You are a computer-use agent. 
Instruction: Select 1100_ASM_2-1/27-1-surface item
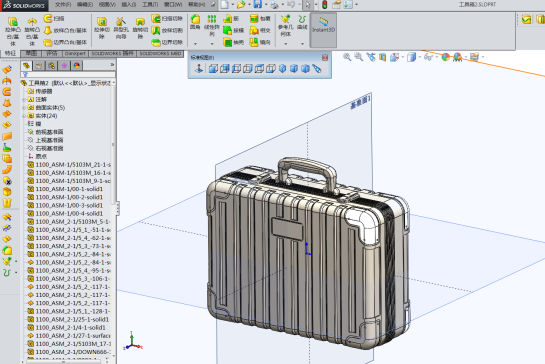point(69,336)
